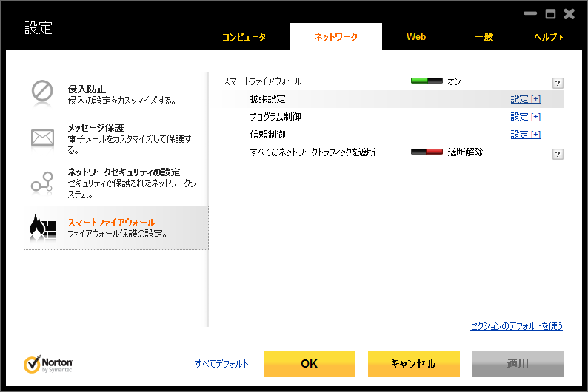Image resolution: width=588 pixels, height=392 pixels.
Task: Open help for すべてのネットワークトラフィックを遮断 row
Action: (x=558, y=154)
